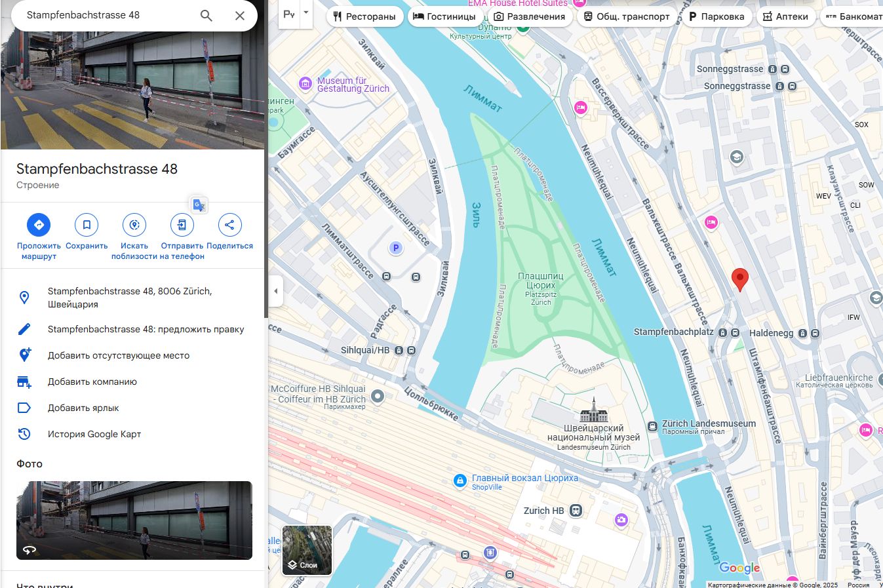Click the Поделиться share icon
Screen dimensions: 883x588
[x=229, y=225]
